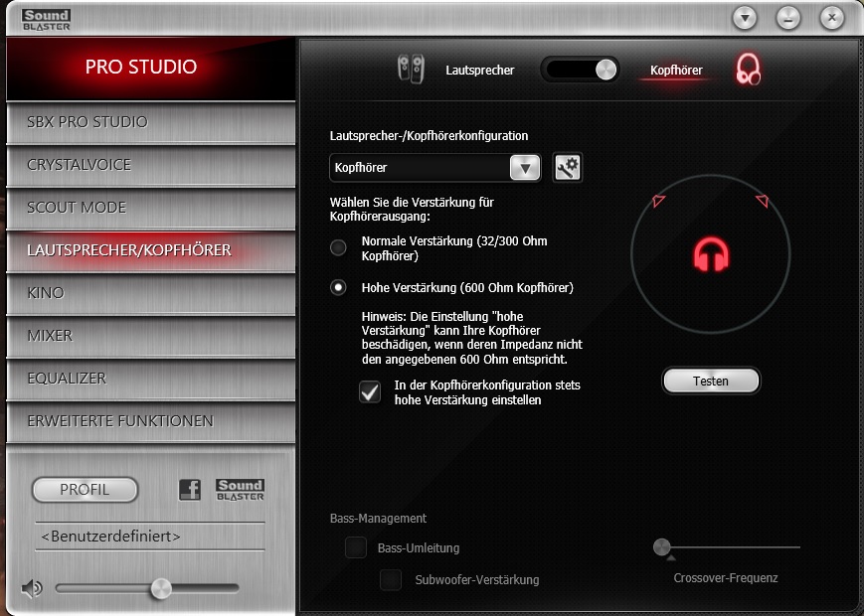Select Normale Verstärkung radio option
This screenshot has width=864, height=616.
tap(338, 247)
